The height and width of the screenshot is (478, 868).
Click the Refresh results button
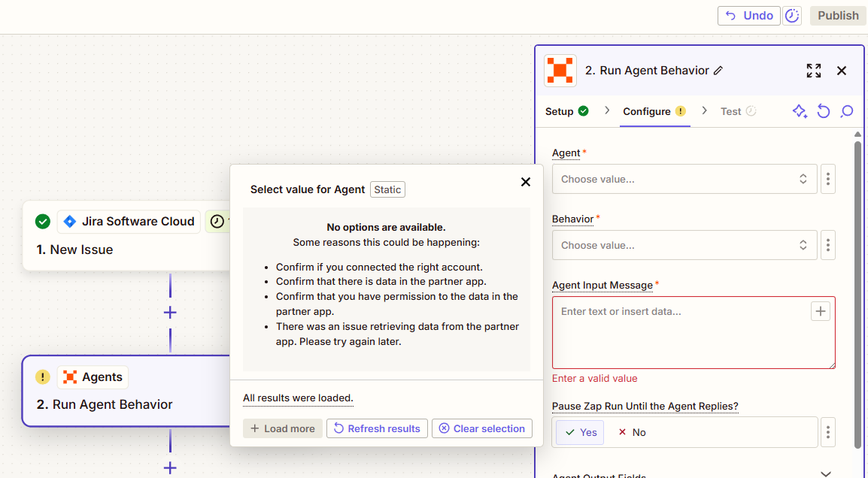[377, 428]
